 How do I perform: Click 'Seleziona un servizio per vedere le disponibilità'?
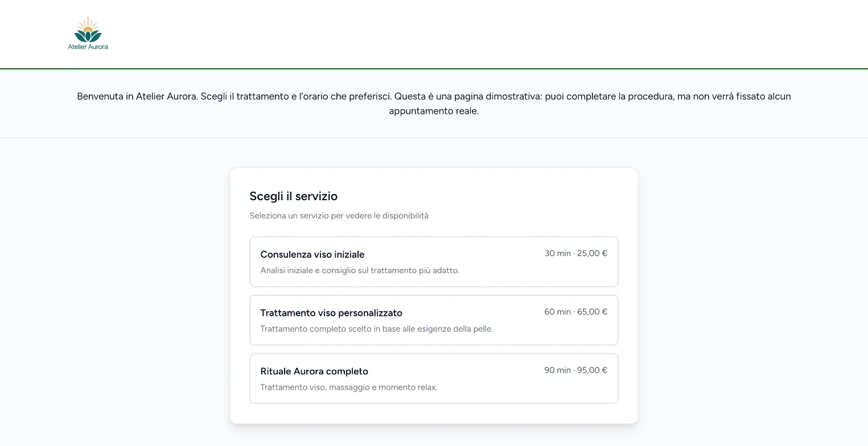click(x=339, y=216)
